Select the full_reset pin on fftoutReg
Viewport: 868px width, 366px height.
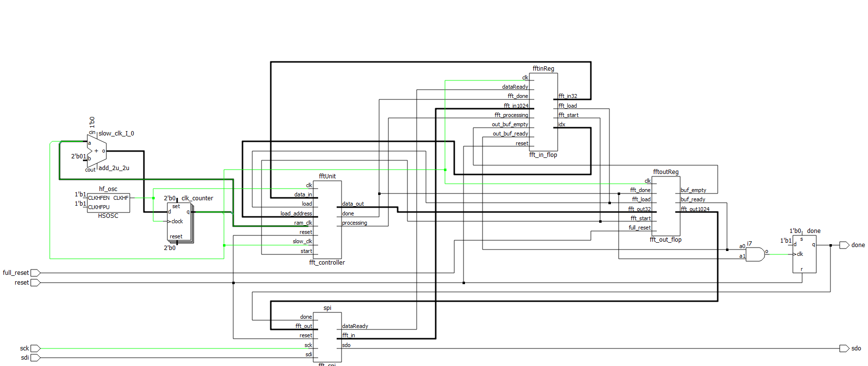[640, 228]
